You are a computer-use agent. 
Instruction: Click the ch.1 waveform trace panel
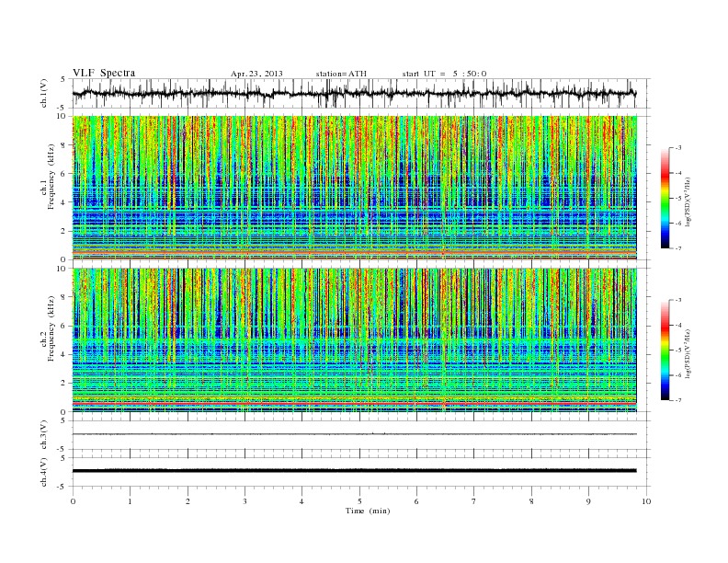(x=361, y=93)
